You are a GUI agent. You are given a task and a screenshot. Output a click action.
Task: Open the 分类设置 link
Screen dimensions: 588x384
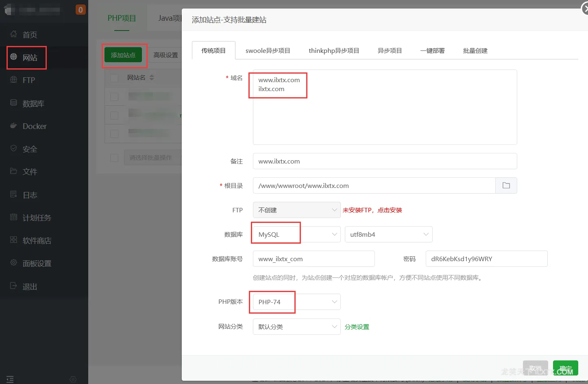[357, 327]
